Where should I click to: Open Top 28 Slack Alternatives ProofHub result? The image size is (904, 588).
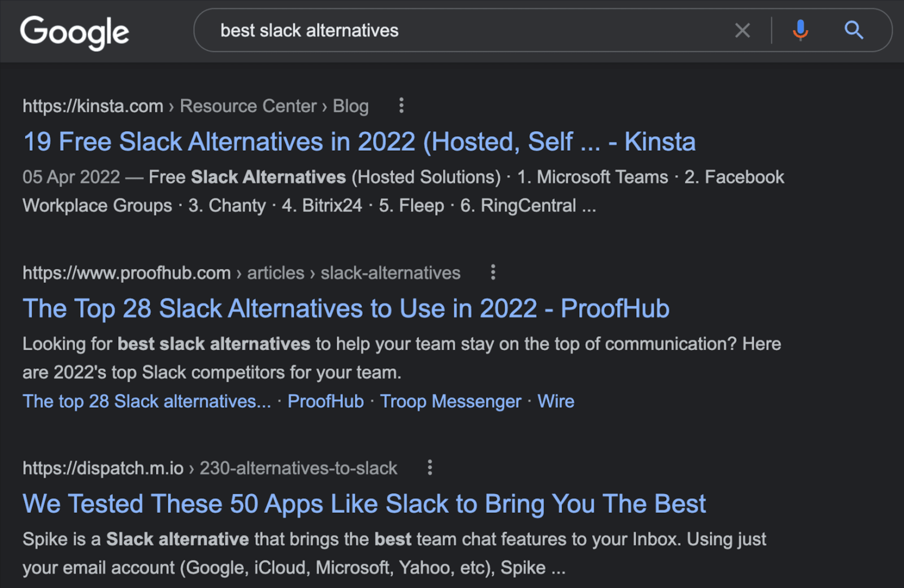coord(346,309)
